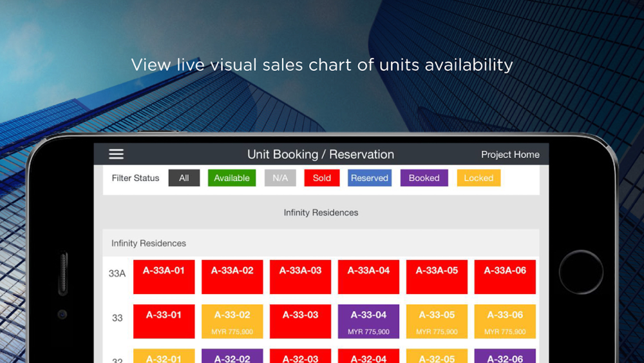Filter by N/A status
The image size is (644, 363).
point(280,178)
